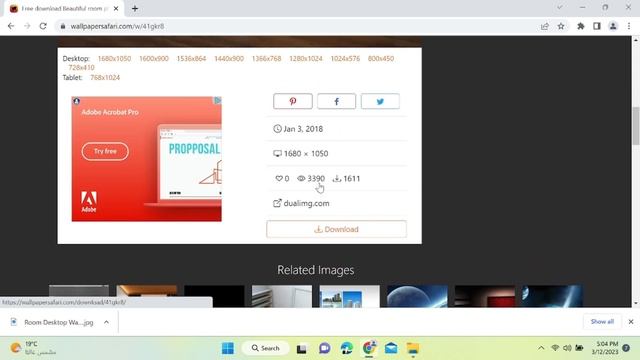Toggle the browser side panel
Viewport: 640px width, 360px height.
coord(597,26)
